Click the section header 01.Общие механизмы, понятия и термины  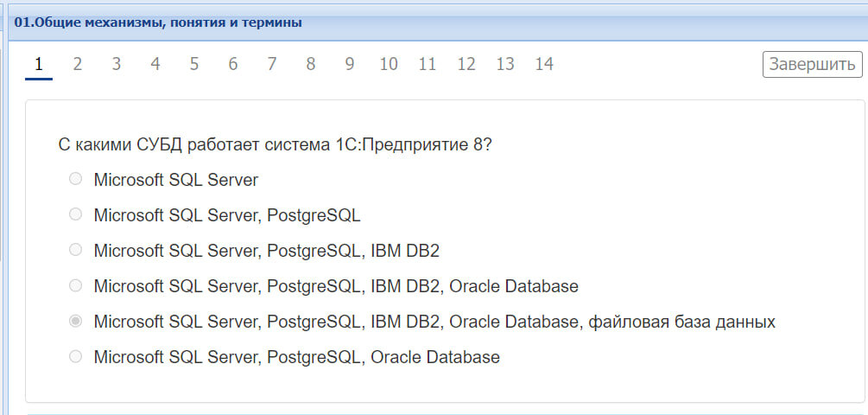click(x=158, y=22)
